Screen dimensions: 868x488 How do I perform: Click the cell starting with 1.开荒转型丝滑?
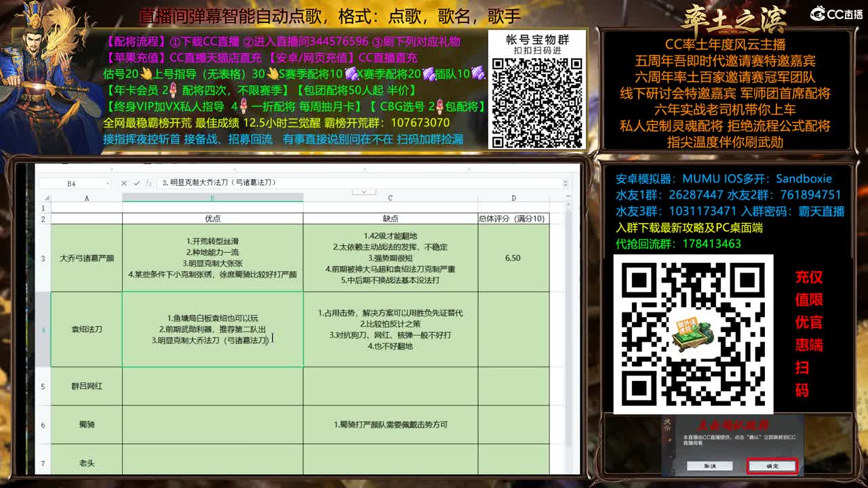point(212,258)
